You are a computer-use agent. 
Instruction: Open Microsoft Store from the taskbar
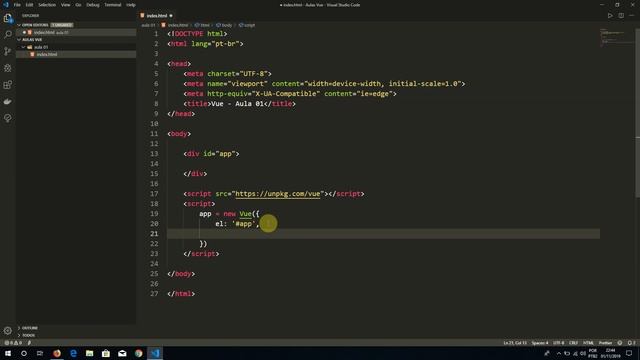[106, 353]
